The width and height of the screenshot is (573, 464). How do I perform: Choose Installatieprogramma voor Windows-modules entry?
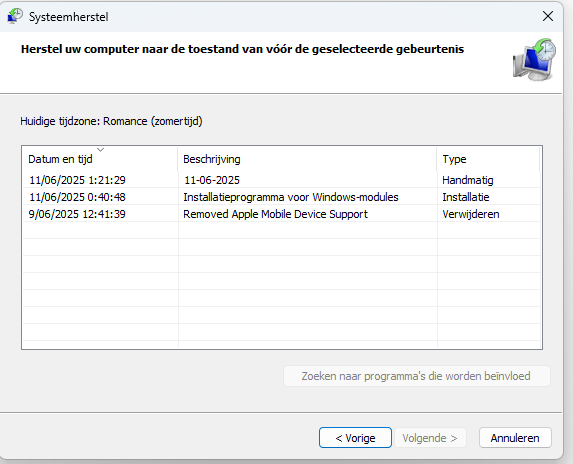tap(291, 197)
